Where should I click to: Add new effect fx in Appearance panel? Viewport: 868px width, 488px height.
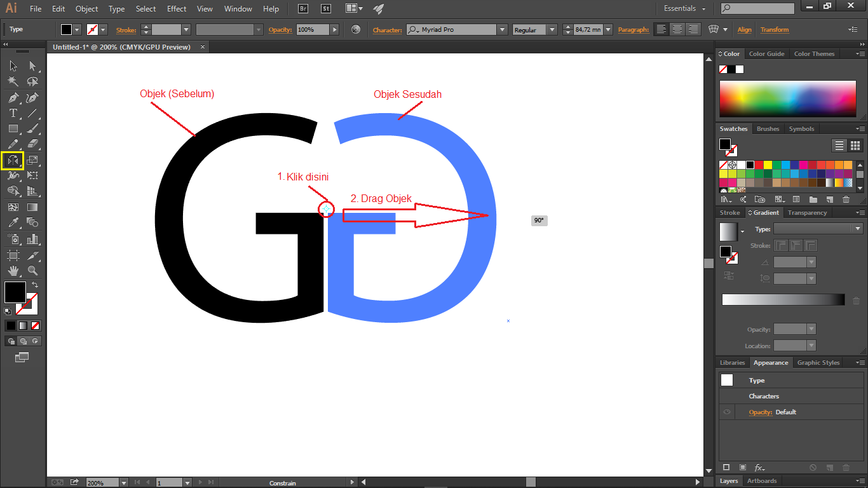tap(759, 468)
